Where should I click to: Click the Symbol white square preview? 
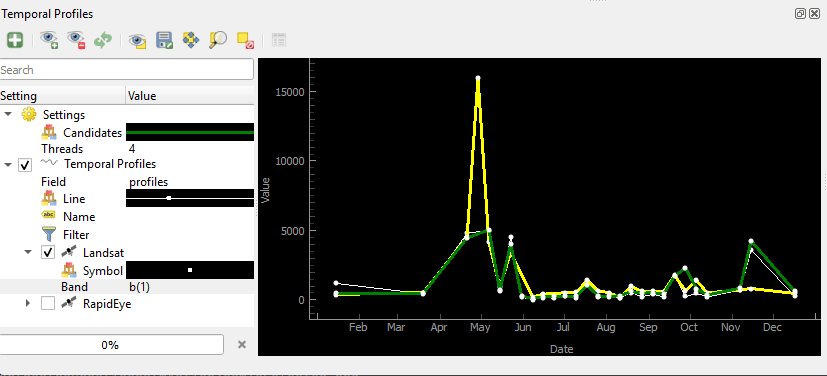coord(190,270)
